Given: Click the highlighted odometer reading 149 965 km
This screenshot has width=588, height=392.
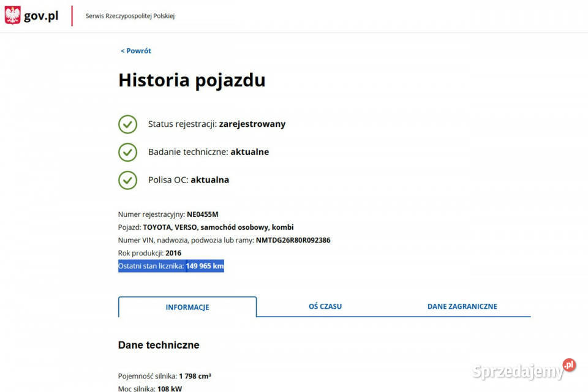Looking at the screenshot, I should 205,266.
